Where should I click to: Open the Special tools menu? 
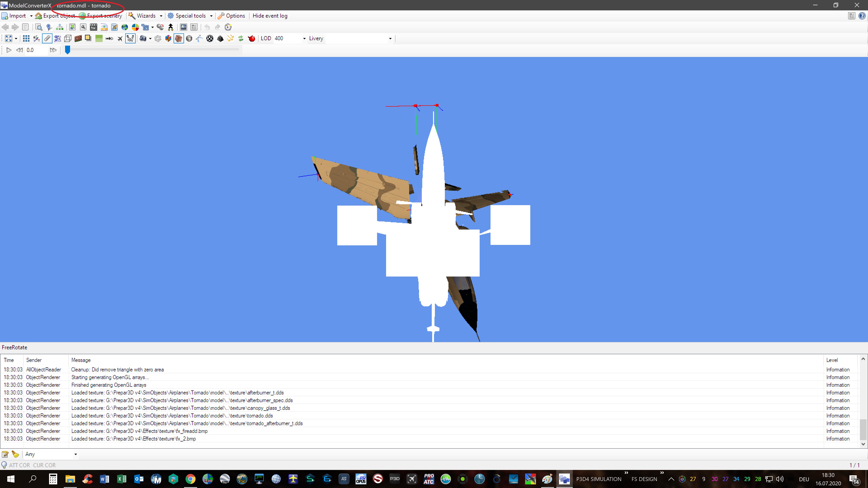coord(190,16)
